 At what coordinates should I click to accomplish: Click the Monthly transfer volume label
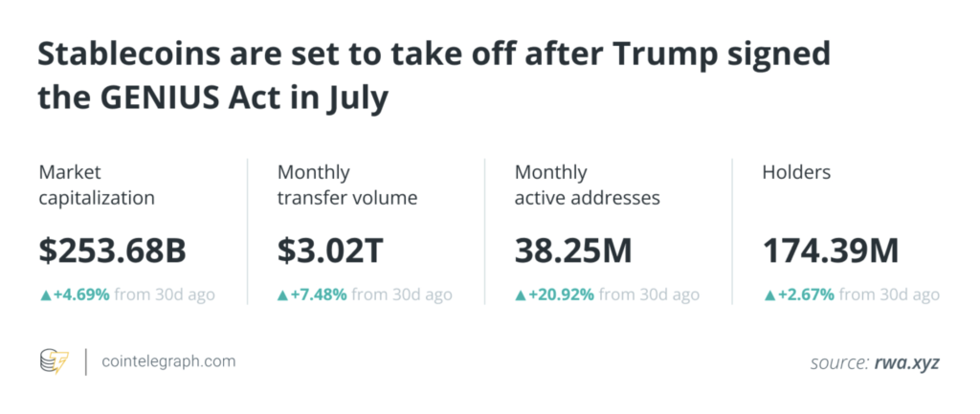pos(347,185)
